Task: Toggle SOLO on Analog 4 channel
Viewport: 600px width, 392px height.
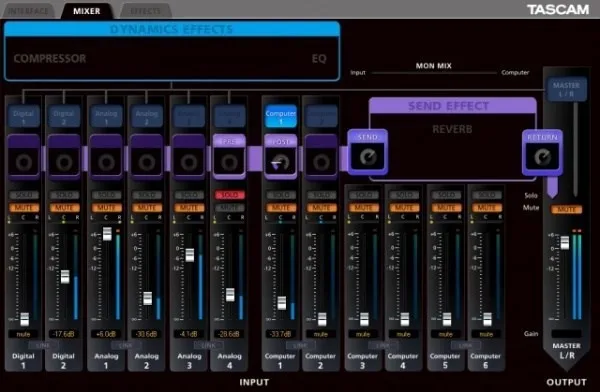Action: coord(230,195)
